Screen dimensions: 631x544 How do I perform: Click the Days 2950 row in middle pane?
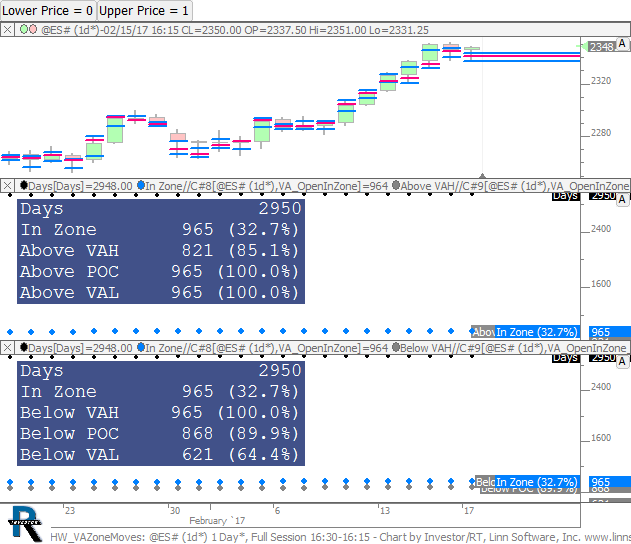pyautogui.click(x=161, y=209)
